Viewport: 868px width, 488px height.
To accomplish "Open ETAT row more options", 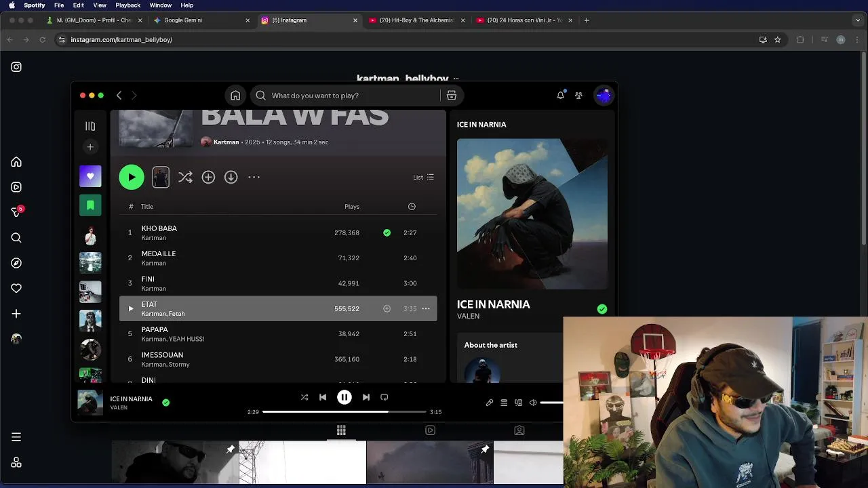I will coord(426,308).
